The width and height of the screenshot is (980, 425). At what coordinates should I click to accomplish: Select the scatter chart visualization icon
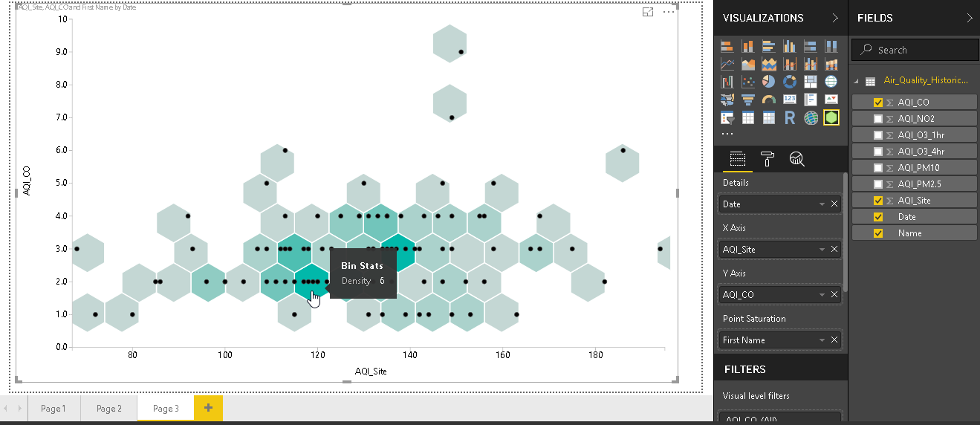(748, 82)
